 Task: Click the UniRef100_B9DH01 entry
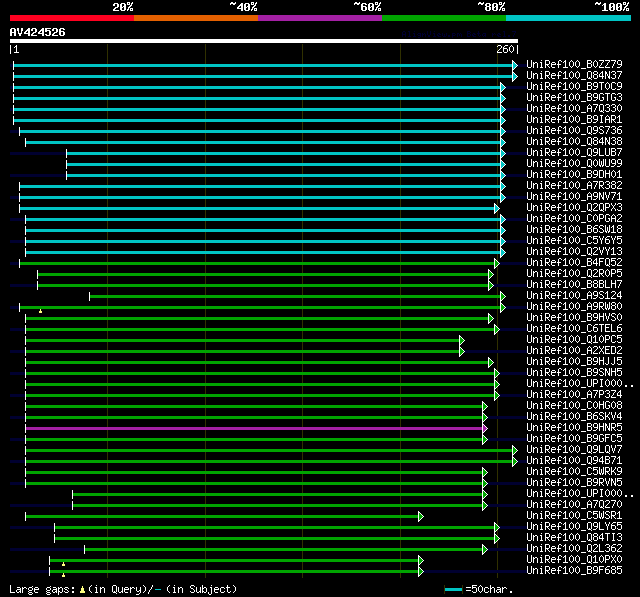click(574, 174)
